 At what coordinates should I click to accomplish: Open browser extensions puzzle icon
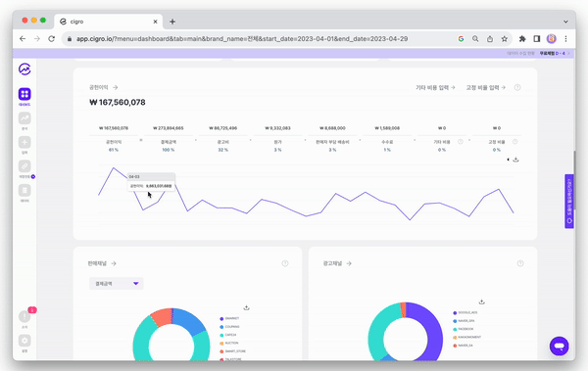(522, 38)
